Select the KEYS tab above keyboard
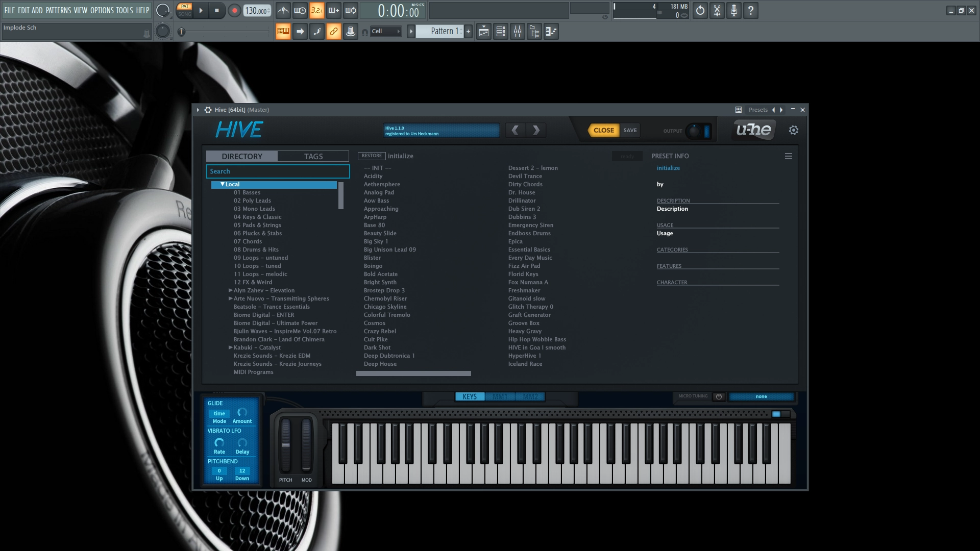 click(x=470, y=396)
